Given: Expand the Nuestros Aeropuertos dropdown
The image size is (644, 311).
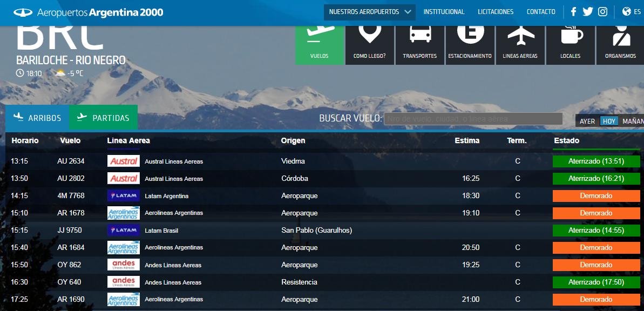Looking at the screenshot, I should [x=370, y=12].
